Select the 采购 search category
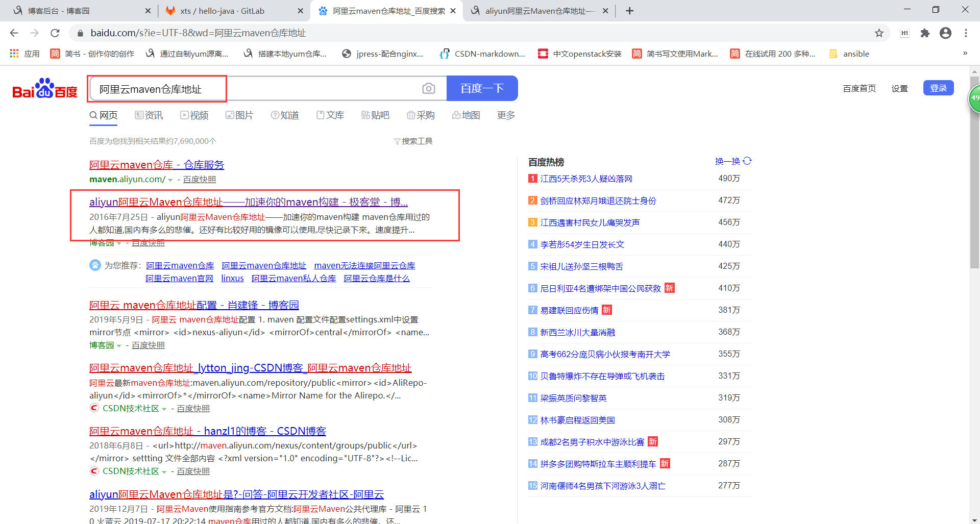Viewport: 980px width, 524px height. 421,115
